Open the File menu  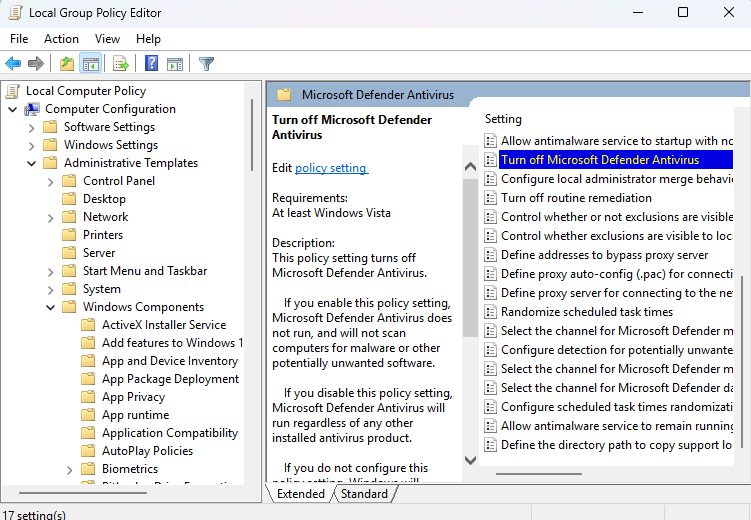[x=19, y=39]
